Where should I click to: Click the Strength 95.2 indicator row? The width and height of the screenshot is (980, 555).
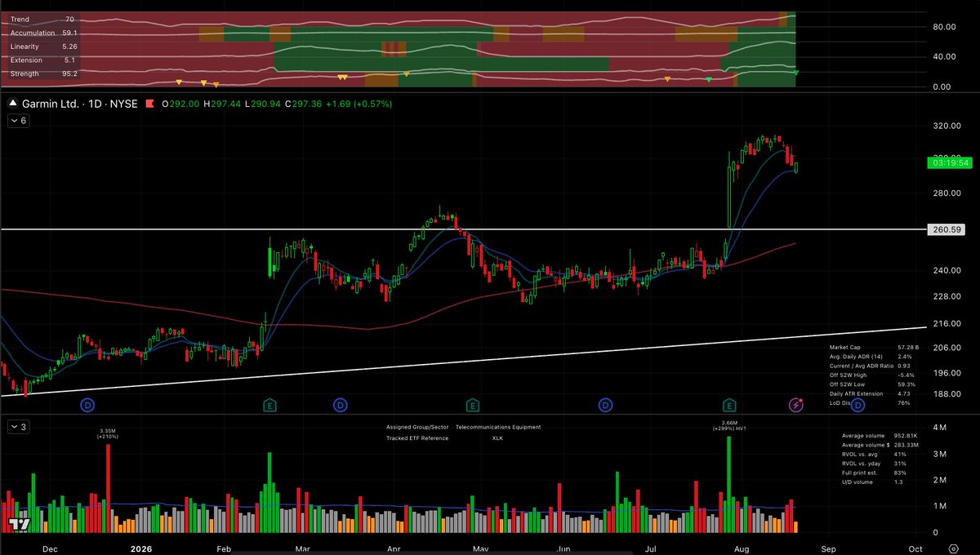[44, 74]
